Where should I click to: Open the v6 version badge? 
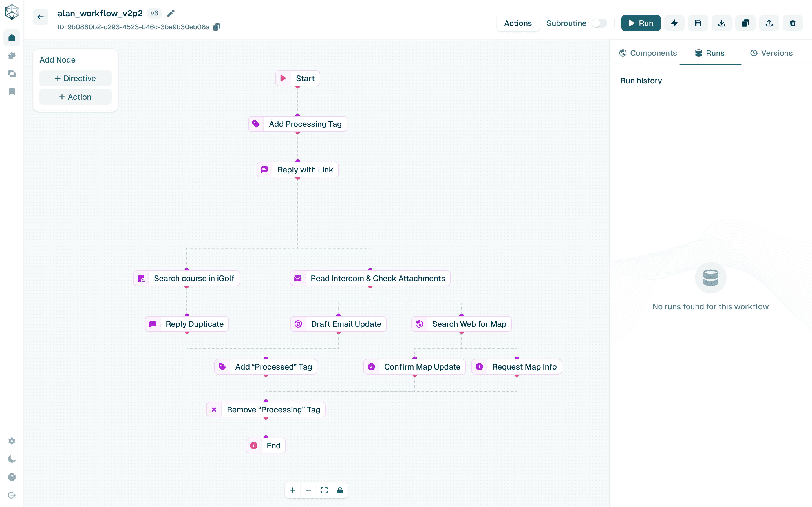point(154,13)
